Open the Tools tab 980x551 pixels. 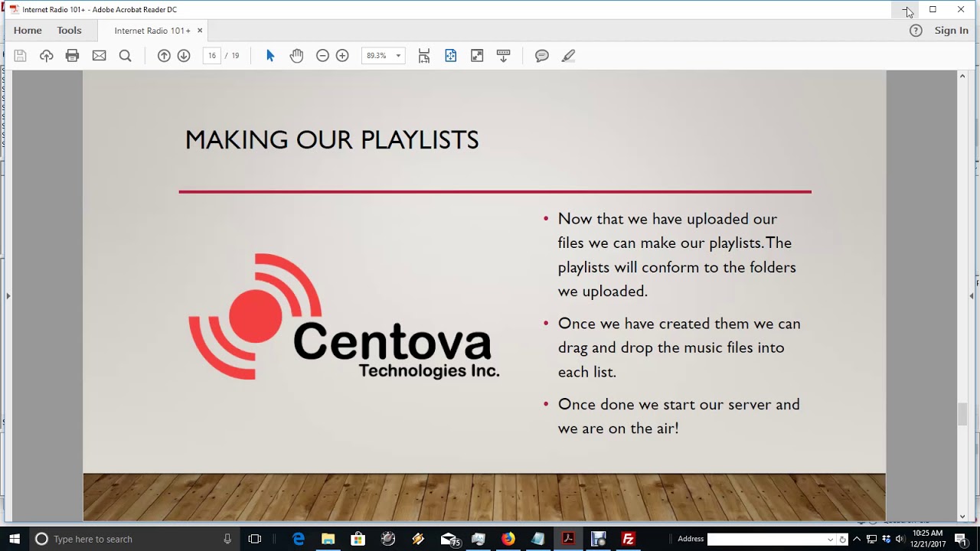click(x=69, y=31)
